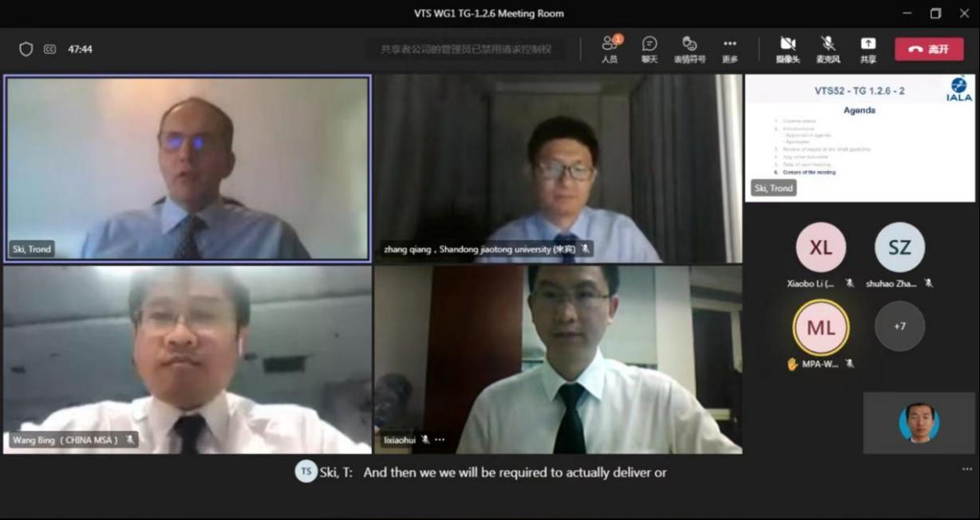Click the closed captions CC icon
This screenshot has width=980, height=520.
(49, 50)
